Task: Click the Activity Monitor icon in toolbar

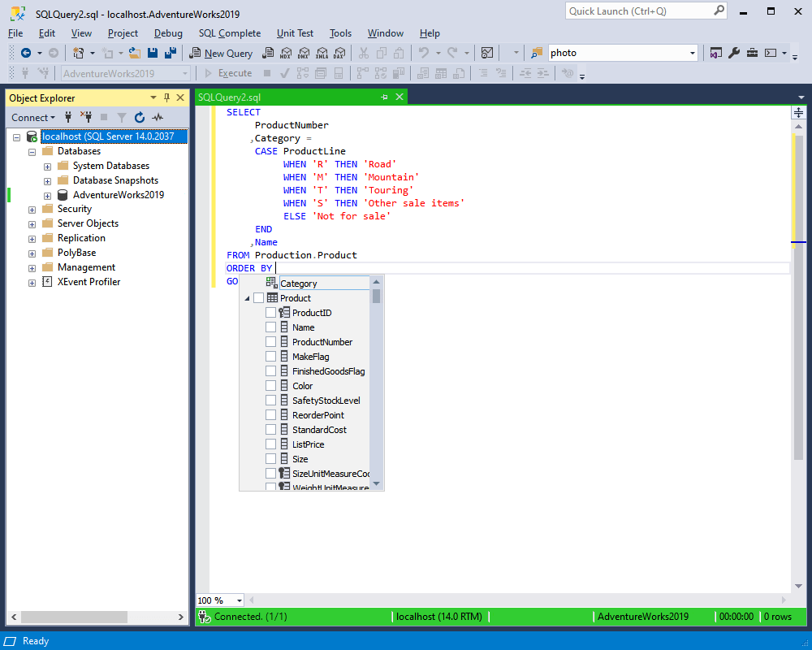Action: click(486, 53)
